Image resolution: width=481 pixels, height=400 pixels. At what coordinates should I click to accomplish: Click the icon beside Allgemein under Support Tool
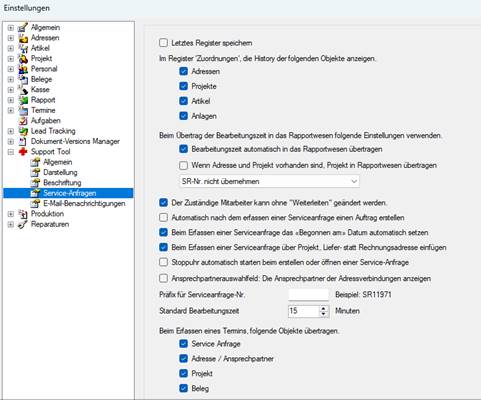coord(35,162)
